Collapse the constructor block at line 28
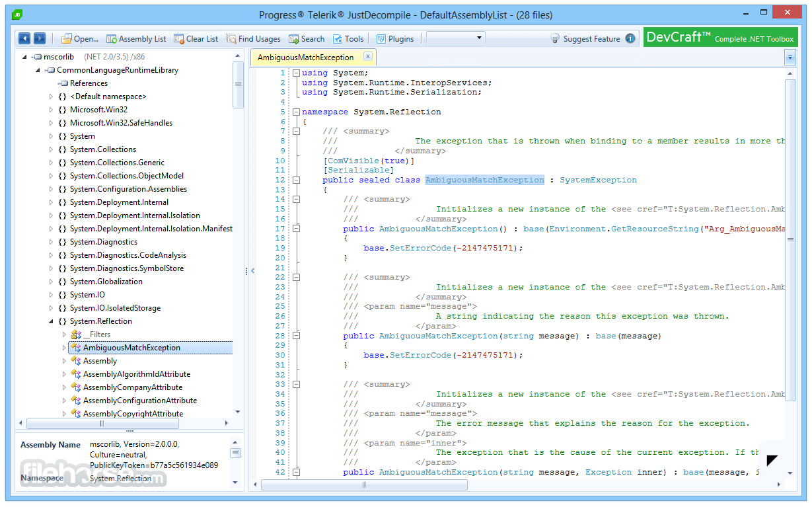 (x=296, y=336)
